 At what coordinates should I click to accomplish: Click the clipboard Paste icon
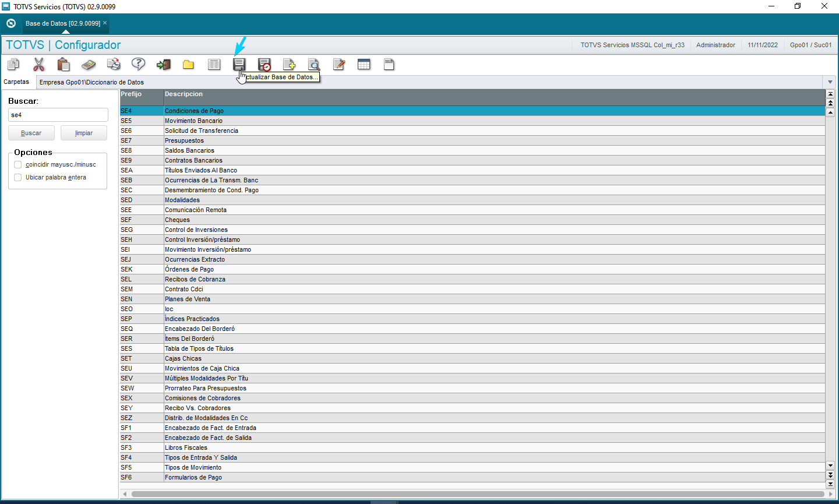pyautogui.click(x=64, y=64)
